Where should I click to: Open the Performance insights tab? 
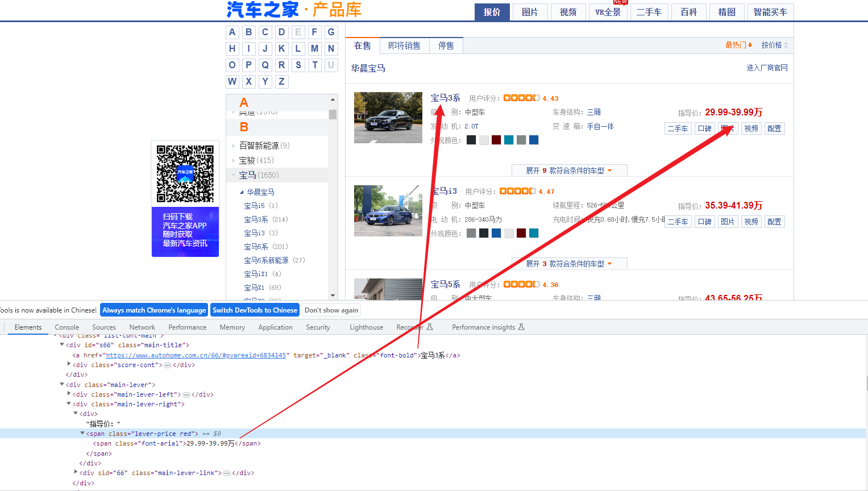[x=488, y=327]
